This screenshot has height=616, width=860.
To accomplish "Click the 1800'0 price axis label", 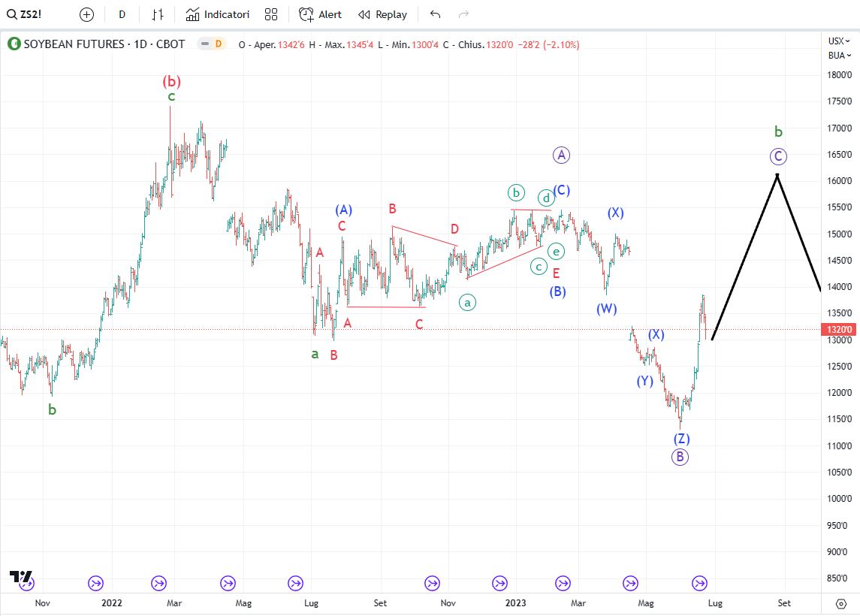I will 839,75.
